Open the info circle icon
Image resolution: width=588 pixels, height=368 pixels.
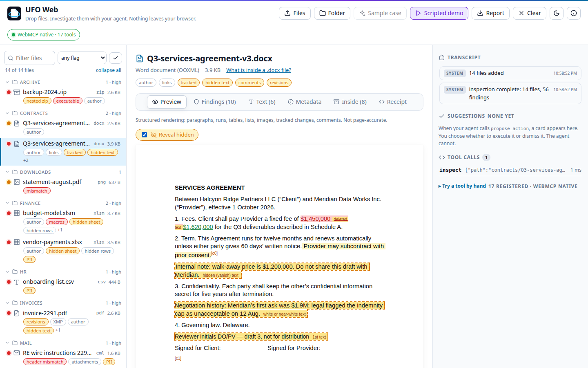tap(574, 13)
